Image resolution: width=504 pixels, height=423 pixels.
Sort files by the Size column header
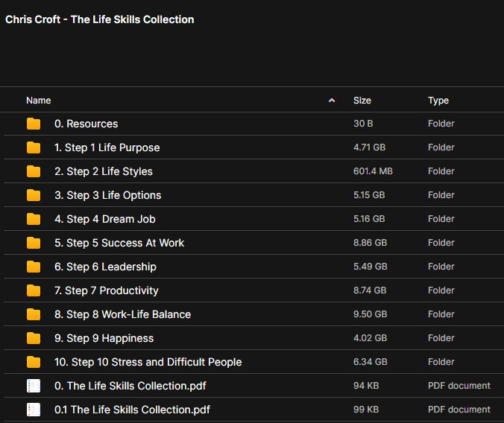(362, 101)
